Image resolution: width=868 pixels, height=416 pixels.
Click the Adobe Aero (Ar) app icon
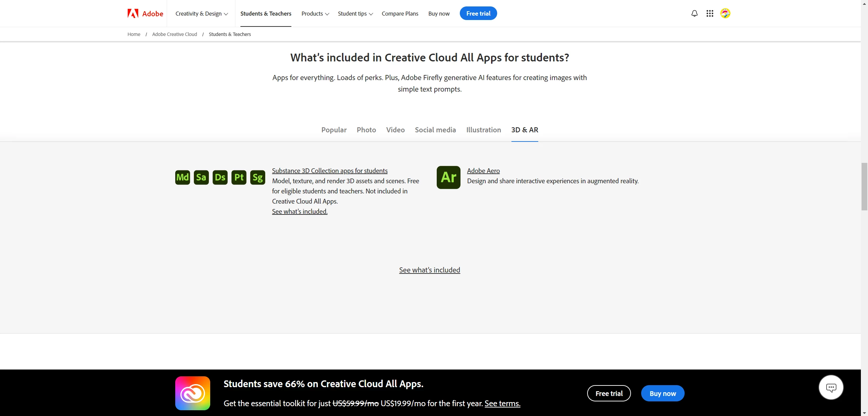448,177
